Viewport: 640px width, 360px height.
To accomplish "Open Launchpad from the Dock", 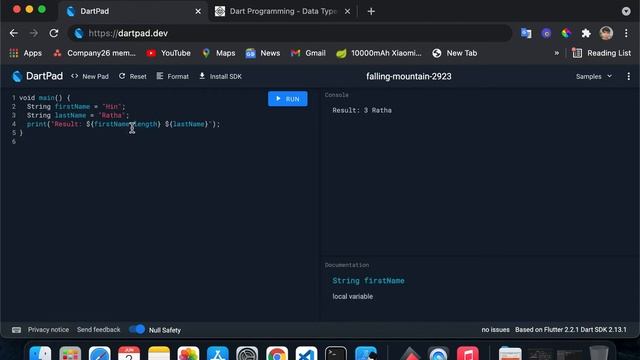I will 70,354.
